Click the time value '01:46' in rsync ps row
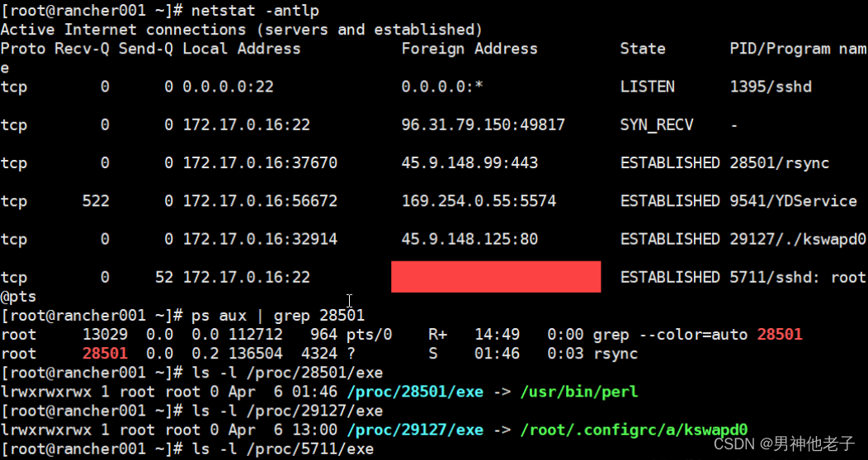 pos(497,354)
